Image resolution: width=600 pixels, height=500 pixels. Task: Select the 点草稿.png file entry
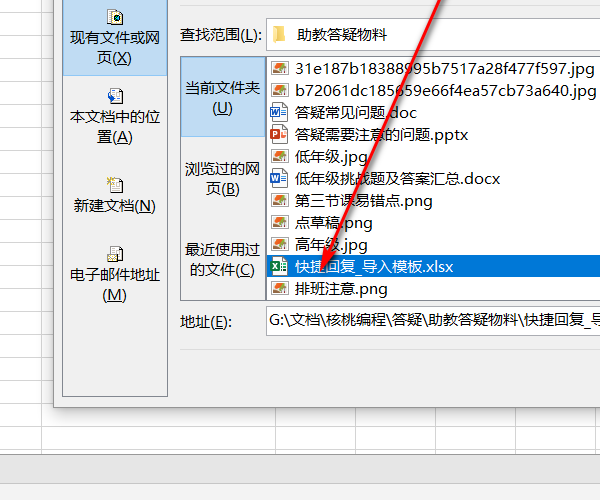tap(433, 223)
